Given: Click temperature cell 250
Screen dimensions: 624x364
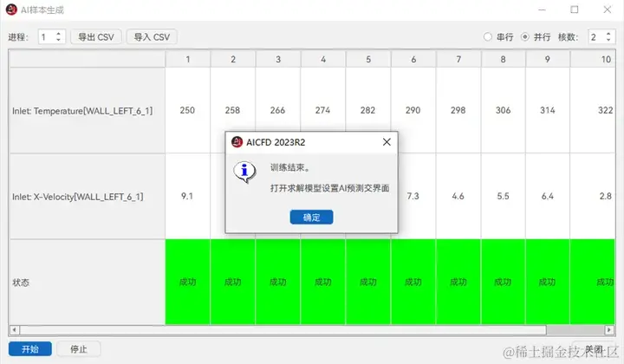Looking at the screenshot, I should point(187,110).
